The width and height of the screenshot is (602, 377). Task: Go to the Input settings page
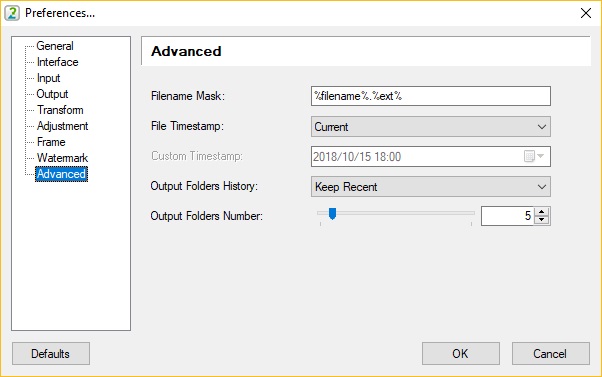tap(48, 78)
